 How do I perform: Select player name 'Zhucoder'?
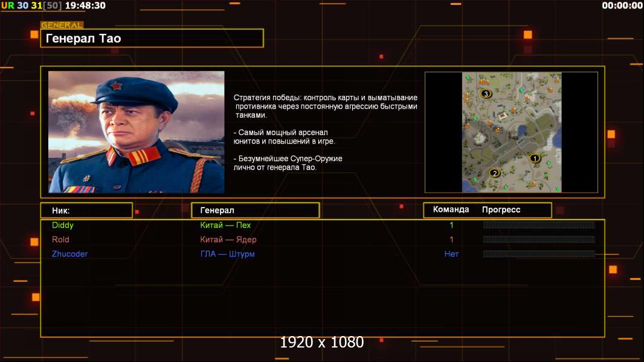[x=69, y=254]
